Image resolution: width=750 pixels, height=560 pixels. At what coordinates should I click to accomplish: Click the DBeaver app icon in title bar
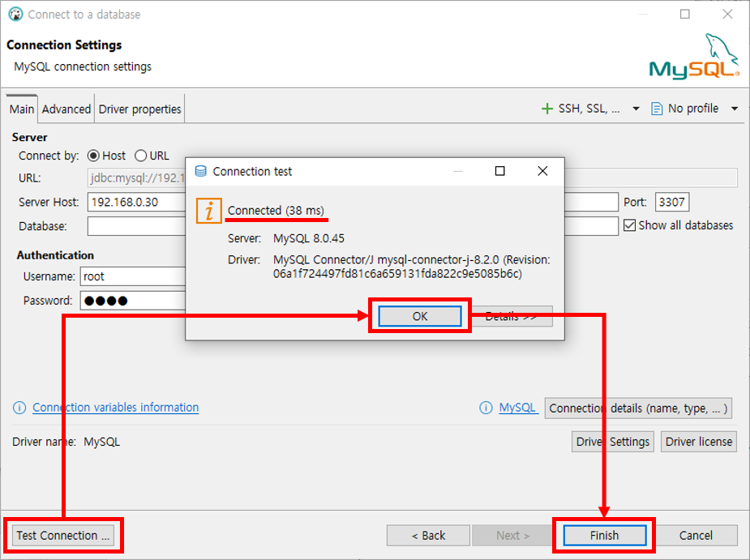[x=15, y=15]
